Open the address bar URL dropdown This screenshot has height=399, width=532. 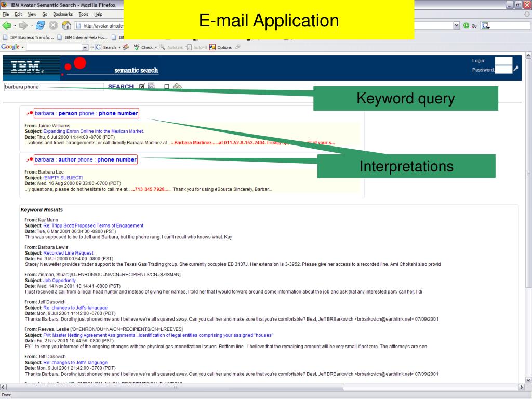tap(457, 25)
